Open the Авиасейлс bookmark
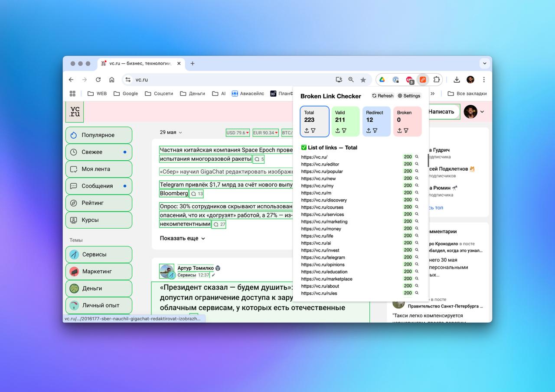This screenshot has width=555, height=392. [248, 93]
